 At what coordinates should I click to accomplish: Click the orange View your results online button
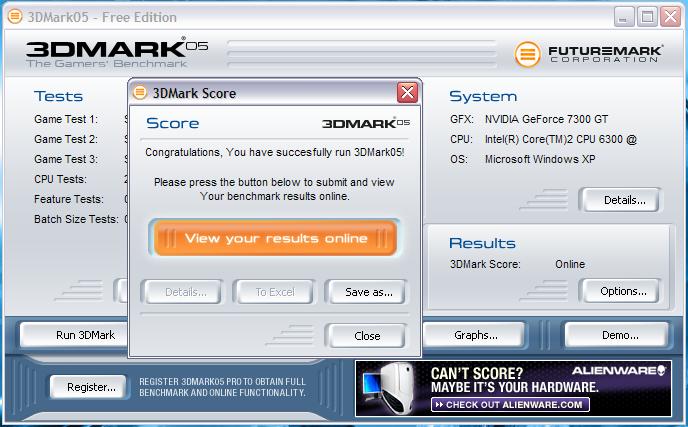[x=275, y=237]
